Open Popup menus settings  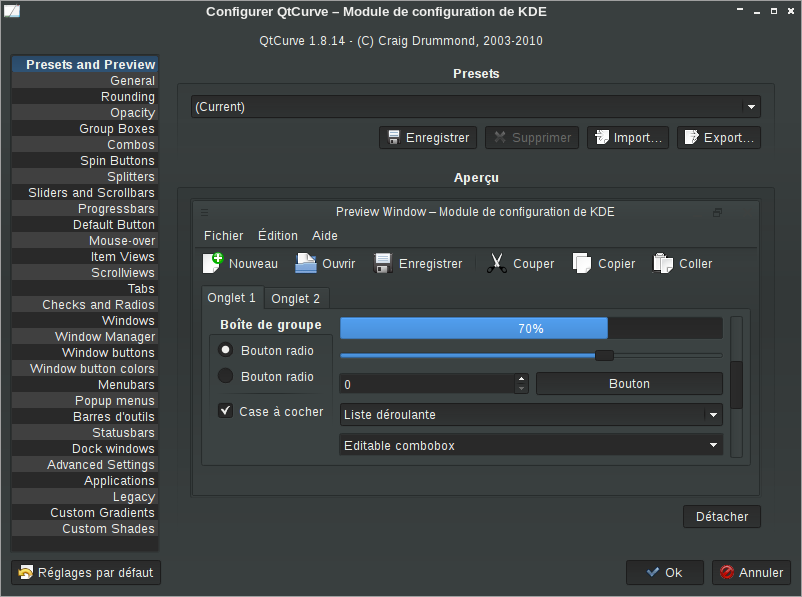click(x=85, y=400)
